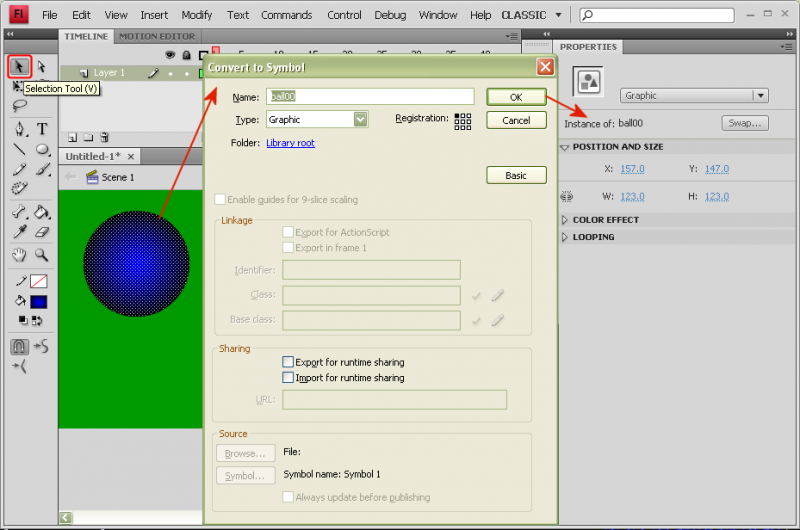800x530 pixels.
Task: Select Layer 1 in the timeline
Action: [109, 73]
